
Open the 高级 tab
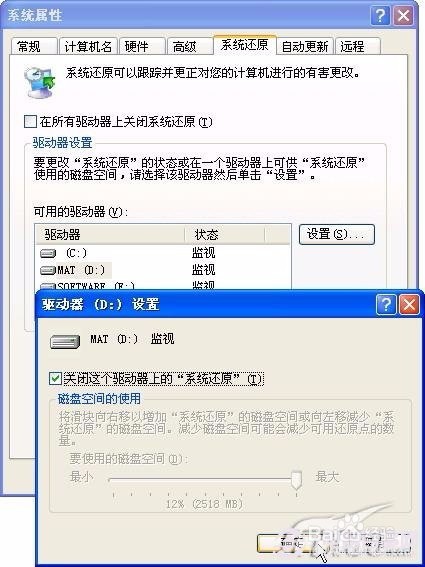pos(190,46)
